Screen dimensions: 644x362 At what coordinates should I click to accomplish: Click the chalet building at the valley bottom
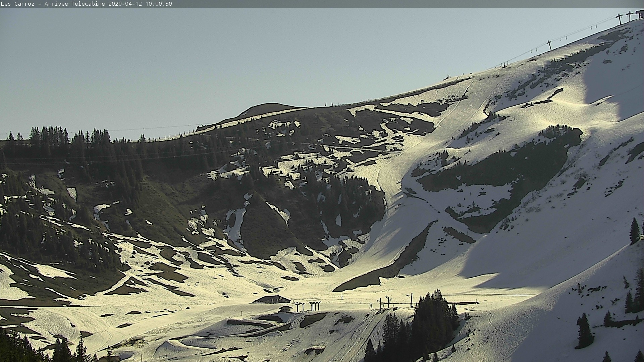pos(272,299)
